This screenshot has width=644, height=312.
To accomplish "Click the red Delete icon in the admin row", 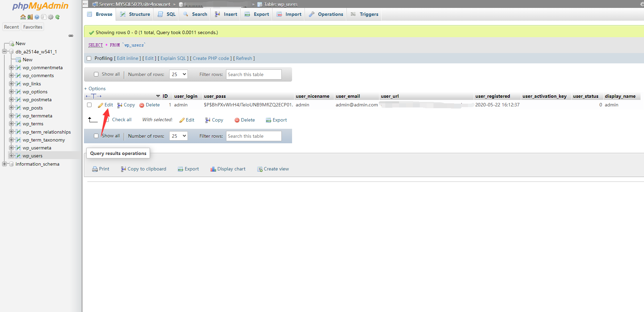I will [x=142, y=105].
